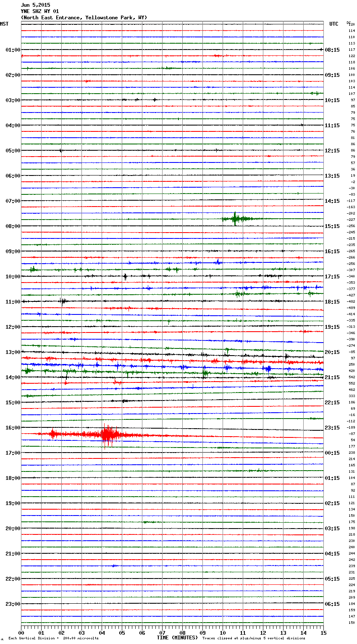Select the '12:15' UTC time label
The width and height of the screenshot is (357, 644).
coord(332,151)
